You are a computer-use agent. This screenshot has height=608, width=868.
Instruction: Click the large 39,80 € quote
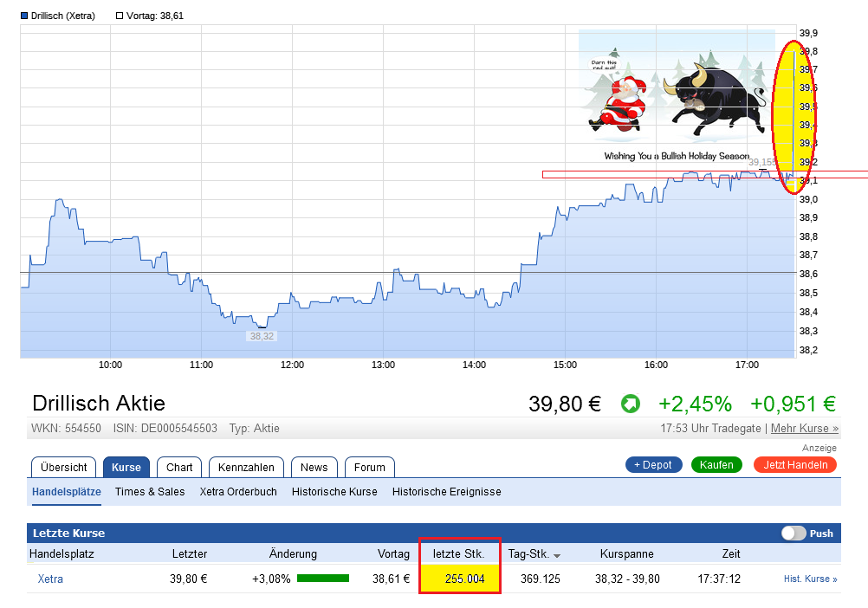point(565,404)
